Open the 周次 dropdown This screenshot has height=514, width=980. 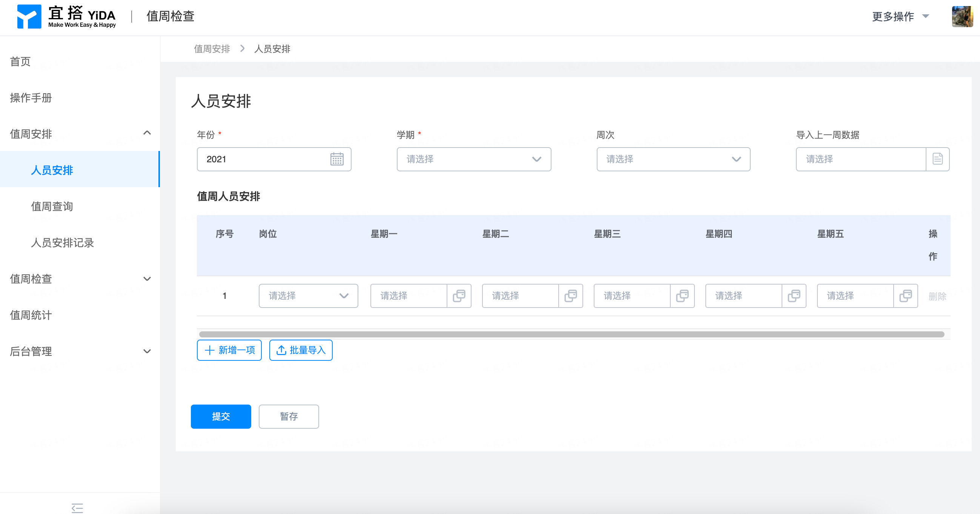(x=673, y=159)
